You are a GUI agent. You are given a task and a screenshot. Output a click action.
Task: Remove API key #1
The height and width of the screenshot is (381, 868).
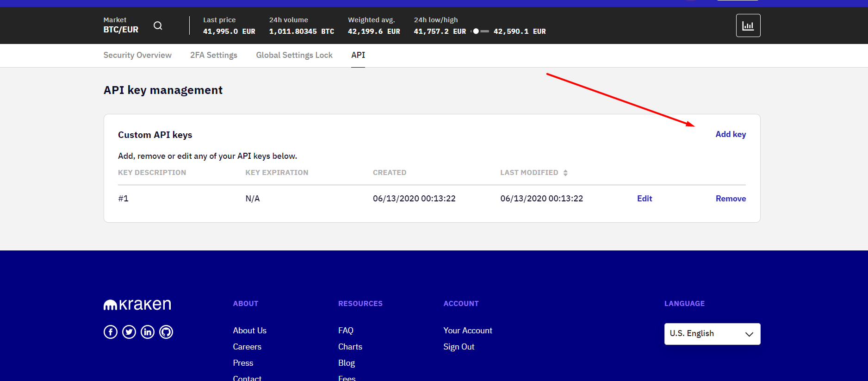tap(731, 199)
